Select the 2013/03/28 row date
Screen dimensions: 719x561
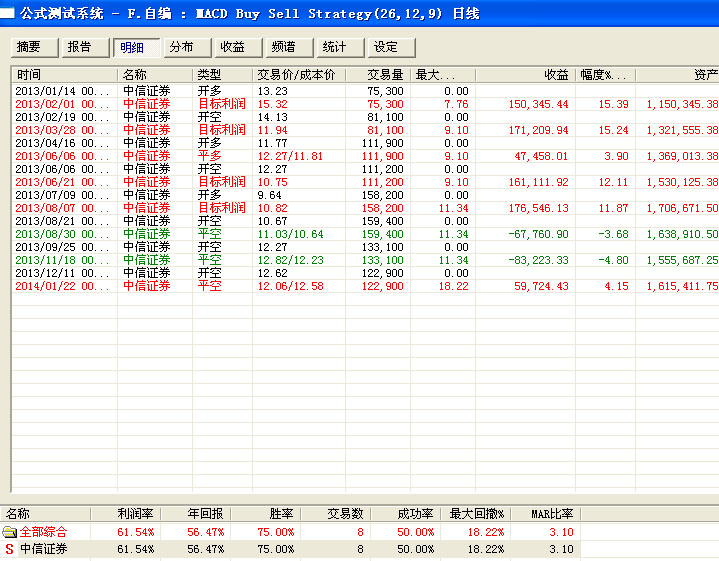62,130
